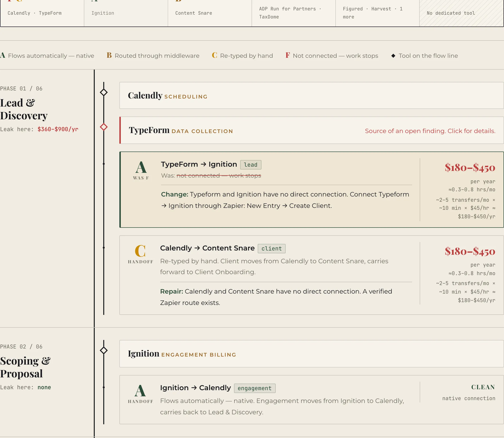Click the 'Tool on the flow line' legend label

click(x=428, y=56)
